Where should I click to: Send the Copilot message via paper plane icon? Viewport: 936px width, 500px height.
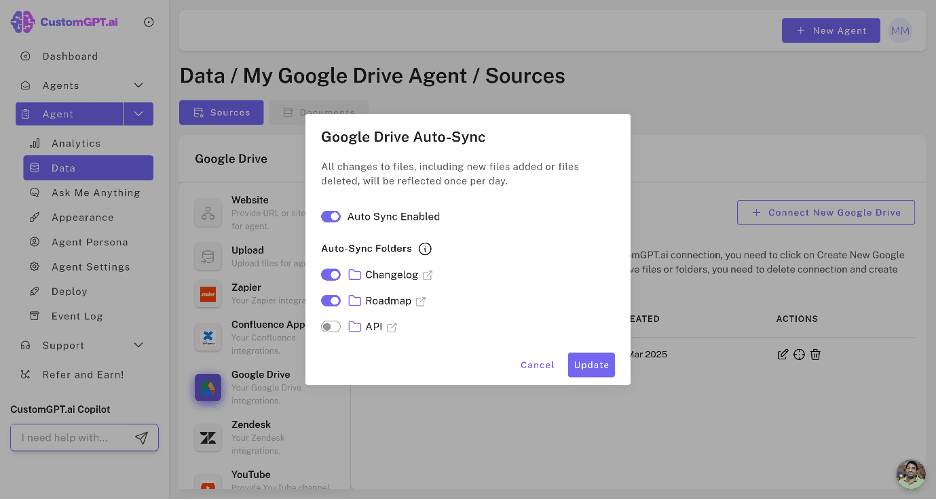pyautogui.click(x=141, y=438)
